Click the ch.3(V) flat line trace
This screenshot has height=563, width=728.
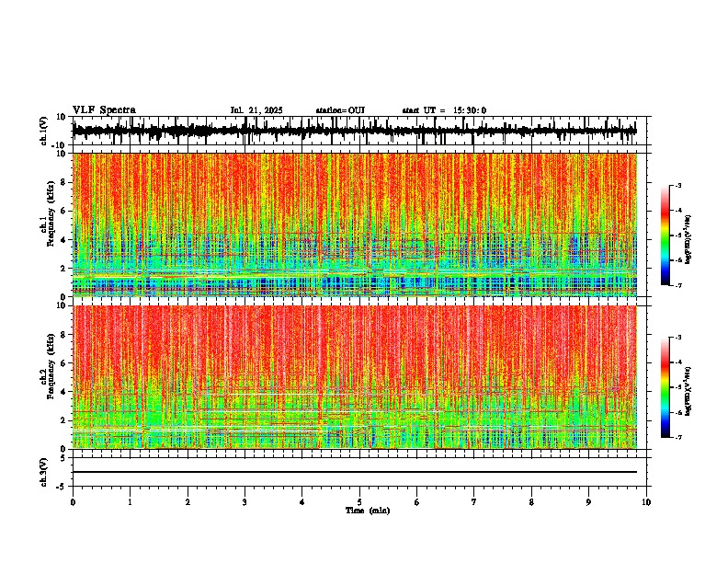click(x=355, y=472)
